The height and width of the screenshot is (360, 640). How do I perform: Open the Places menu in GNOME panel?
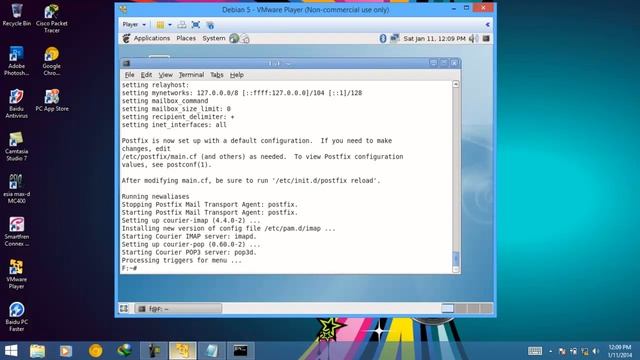[x=186, y=38]
